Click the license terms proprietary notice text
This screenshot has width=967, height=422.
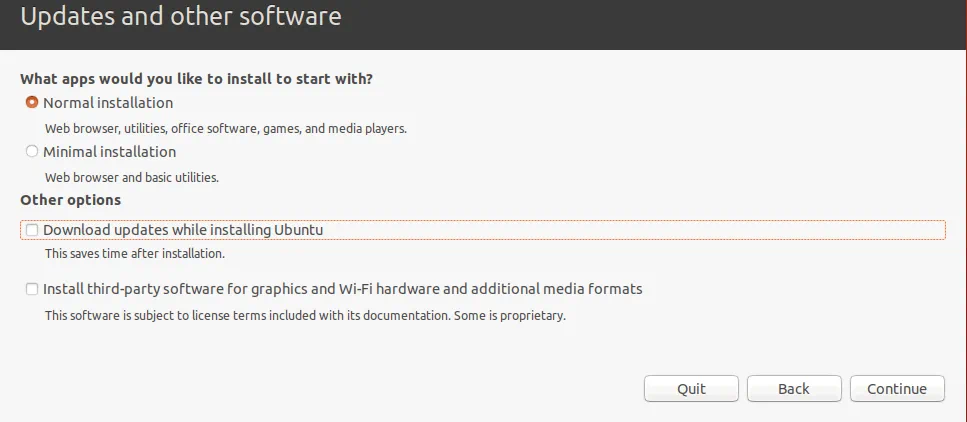[305, 316]
